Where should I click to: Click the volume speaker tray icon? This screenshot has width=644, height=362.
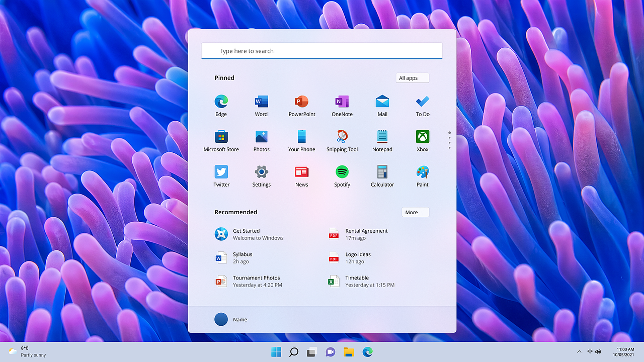pyautogui.click(x=598, y=352)
